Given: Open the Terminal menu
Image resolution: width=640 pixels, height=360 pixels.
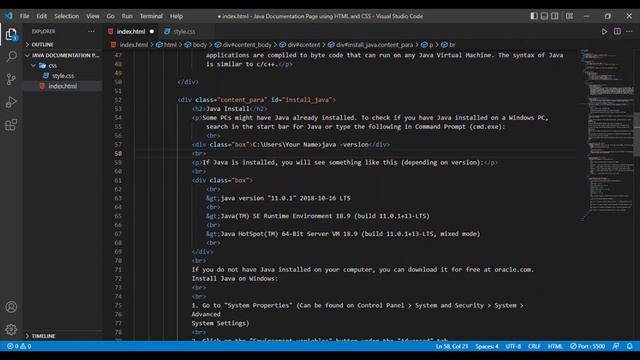Looking at the screenshot, I should 151,16.
